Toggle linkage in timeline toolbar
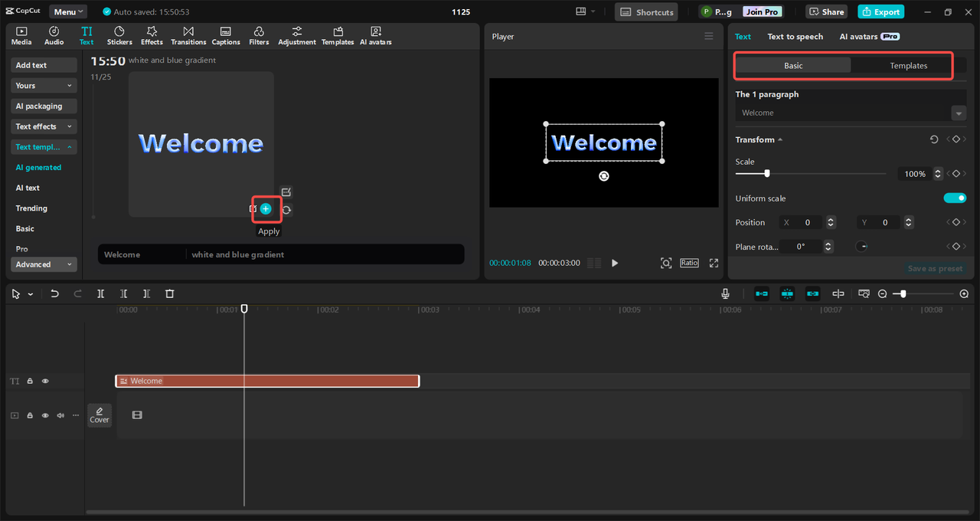 click(812, 293)
